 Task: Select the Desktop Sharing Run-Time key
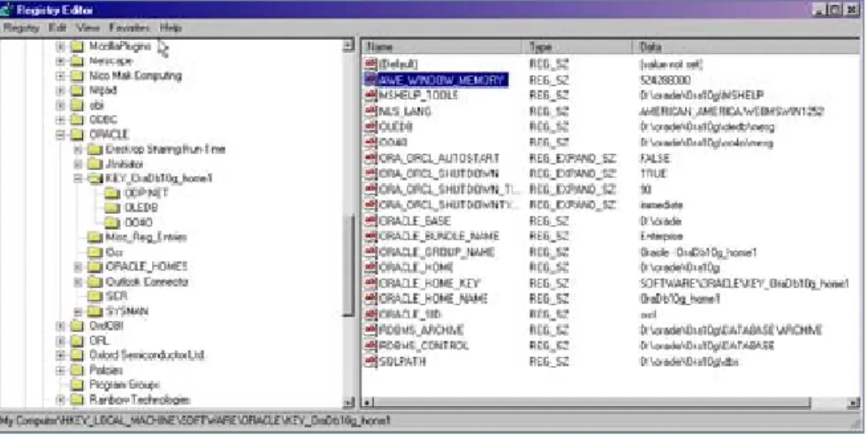(x=165, y=149)
